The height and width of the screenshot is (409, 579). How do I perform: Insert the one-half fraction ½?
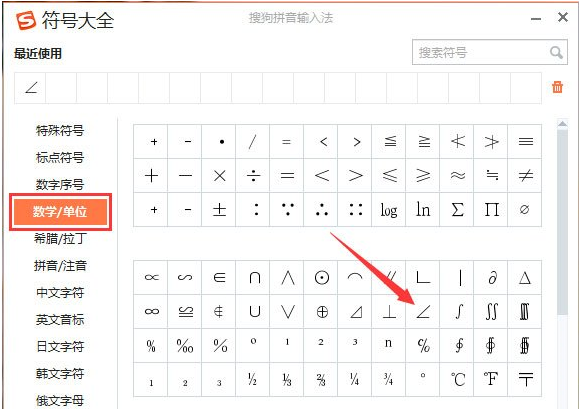point(253,379)
